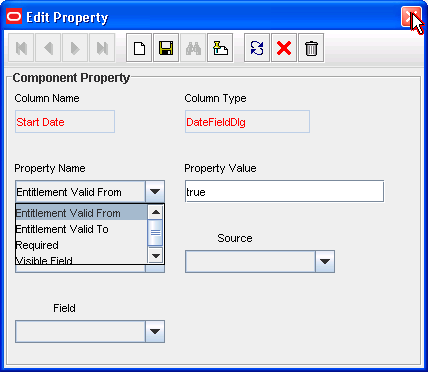
Task: Click the trash can icon
Action: click(311, 48)
